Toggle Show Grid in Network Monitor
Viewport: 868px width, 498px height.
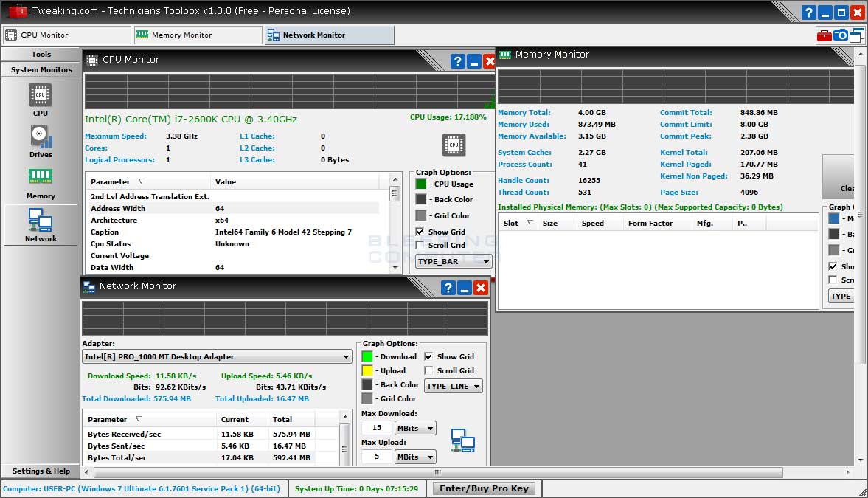(428, 356)
